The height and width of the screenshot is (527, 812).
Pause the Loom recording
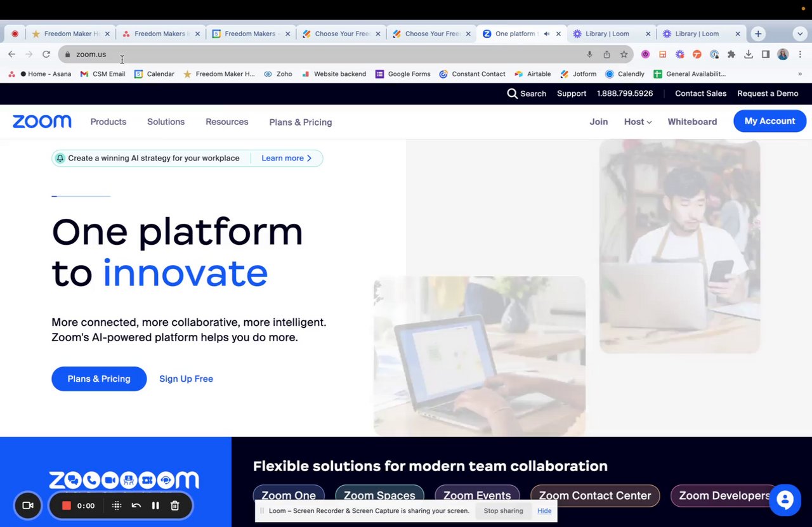pyautogui.click(x=155, y=505)
